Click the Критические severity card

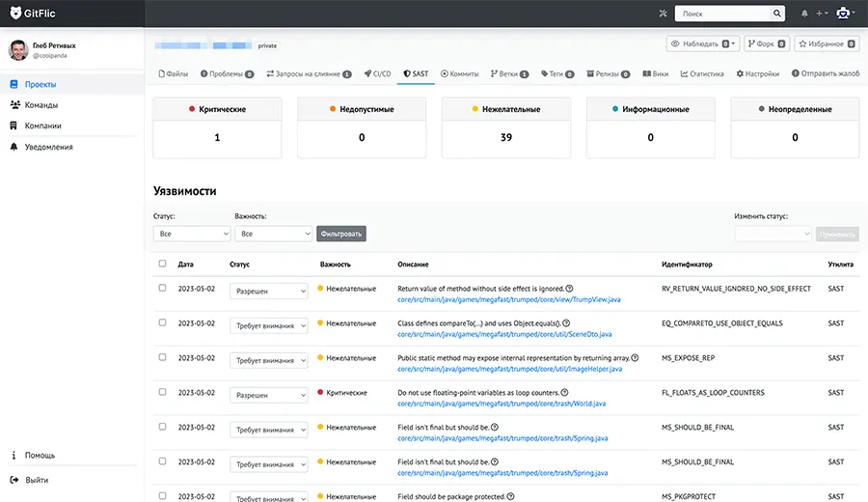[x=217, y=128]
